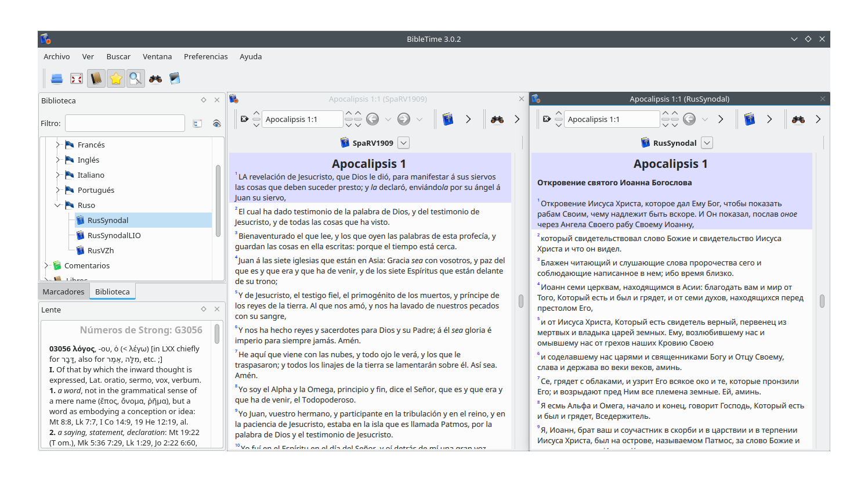Viewport: 868px width, 496px height.
Task: Click the Biblioteca tree vertical scrollbar
Action: pyautogui.click(x=218, y=201)
